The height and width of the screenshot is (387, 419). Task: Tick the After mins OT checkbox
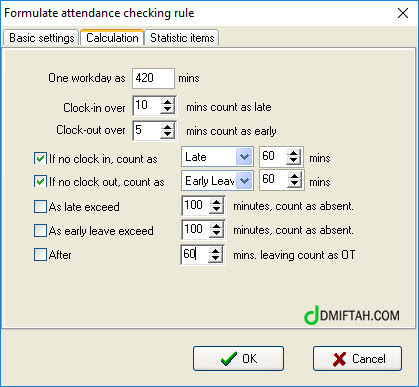coord(40,255)
